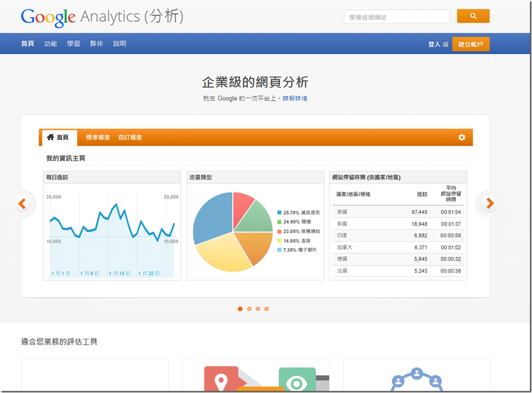Viewport: 532px width, 393px height.
Task: Click 14.85% 直接 legend entry
Action: click(x=294, y=241)
